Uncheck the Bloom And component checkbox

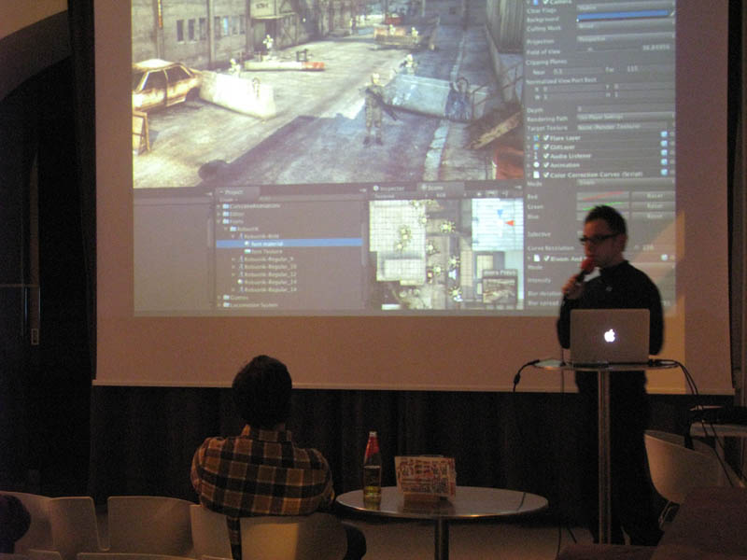coord(546,259)
